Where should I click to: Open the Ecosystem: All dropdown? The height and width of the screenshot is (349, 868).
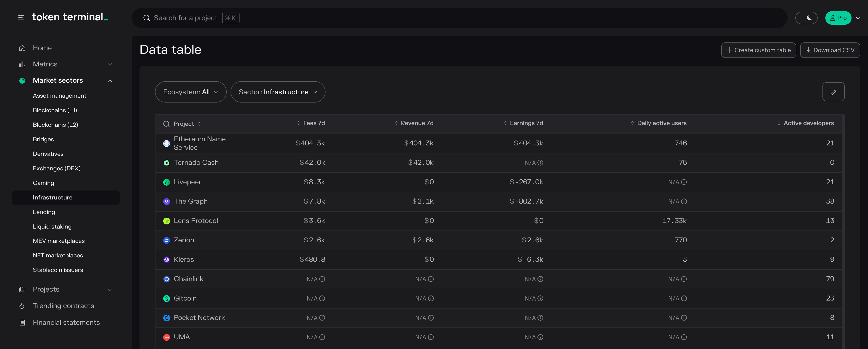pos(190,92)
